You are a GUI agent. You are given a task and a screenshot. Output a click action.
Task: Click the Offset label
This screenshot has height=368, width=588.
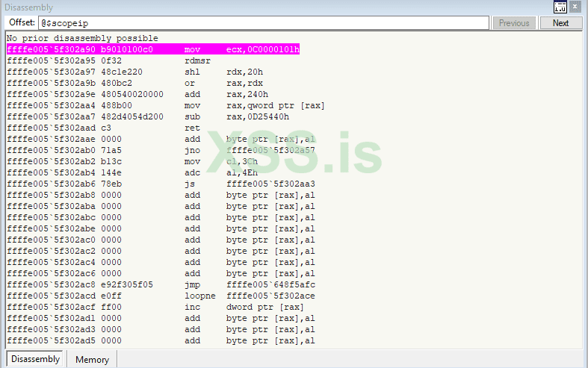click(x=22, y=22)
